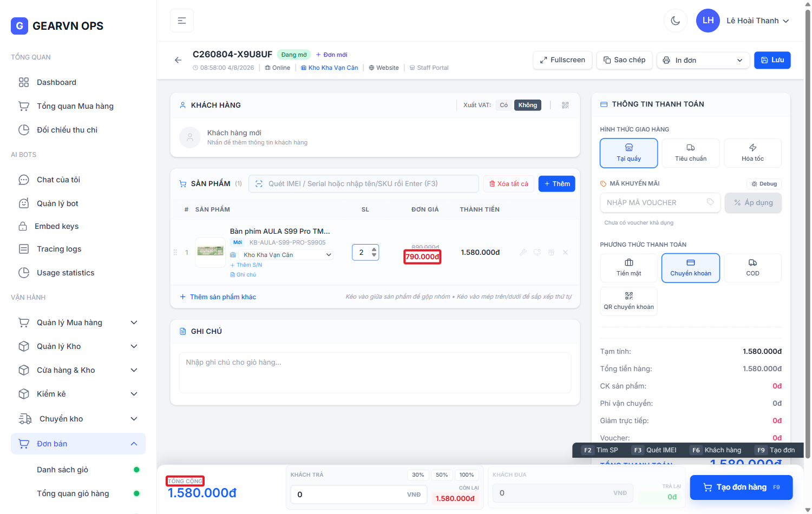Screen dimensions: 812x514
Task: Click the wrench icon on product row
Action: click(523, 252)
